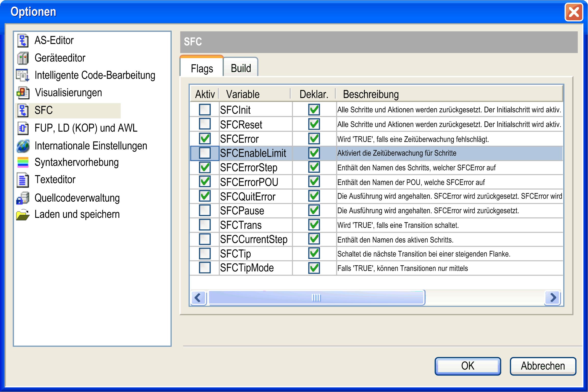Open Internationale Einstellungen globe icon
Viewport: 588px width, 392px height.
23,146
